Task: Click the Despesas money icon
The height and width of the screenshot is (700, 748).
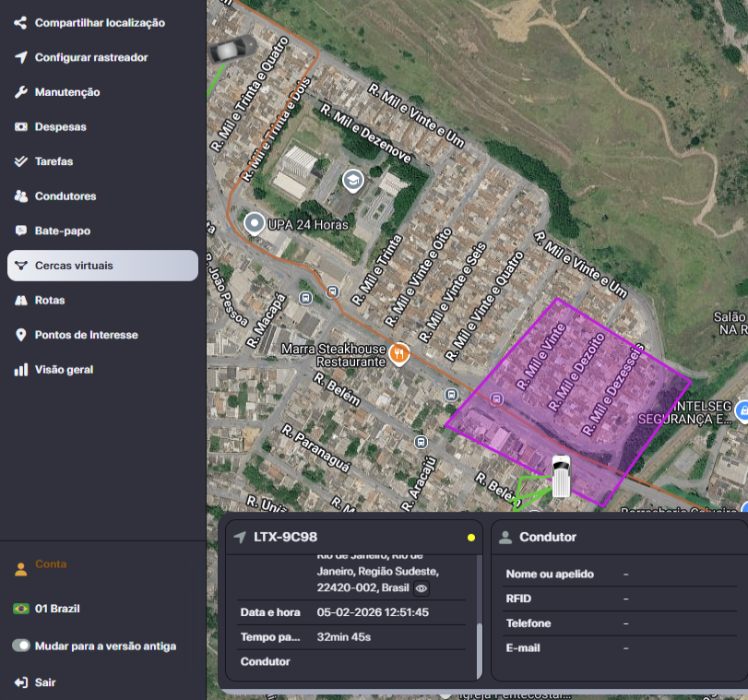Action: pyautogui.click(x=21, y=126)
